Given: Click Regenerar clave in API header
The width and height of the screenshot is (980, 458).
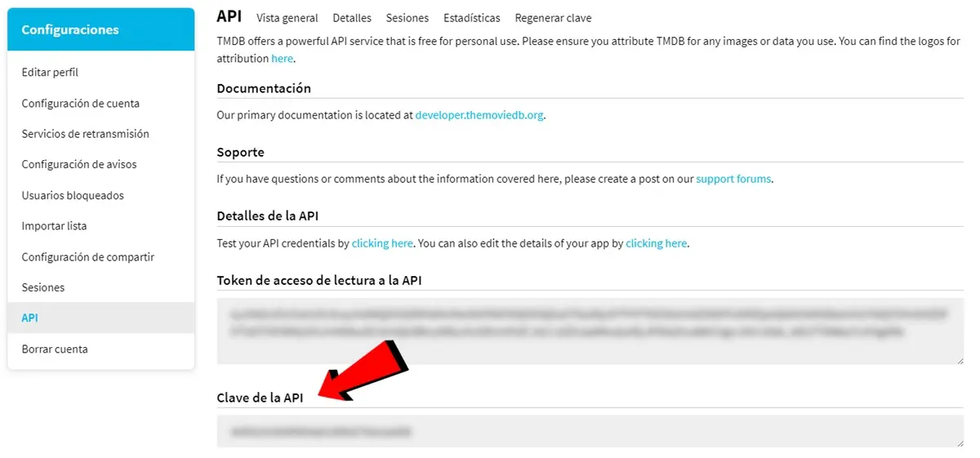Looking at the screenshot, I should (553, 18).
